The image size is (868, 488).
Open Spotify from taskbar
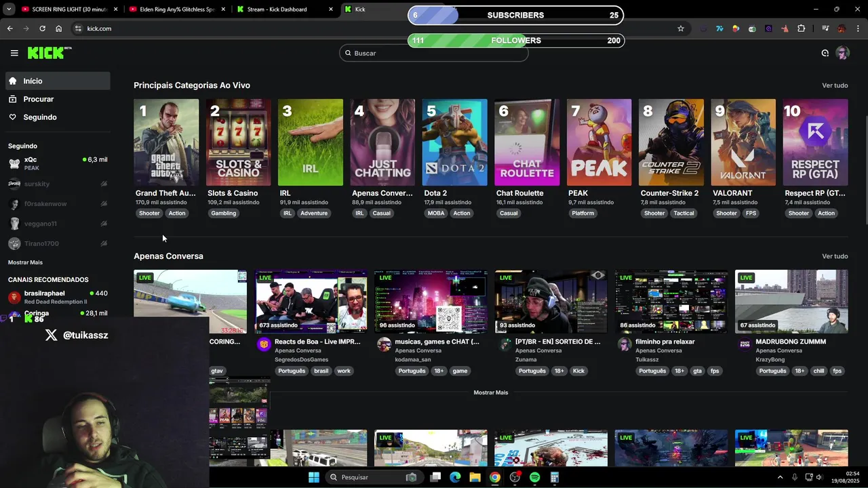tap(534, 477)
